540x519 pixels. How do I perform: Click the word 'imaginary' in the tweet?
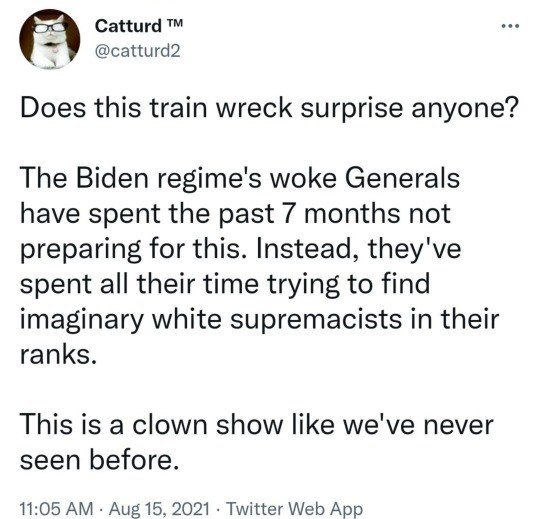[x=82, y=320]
